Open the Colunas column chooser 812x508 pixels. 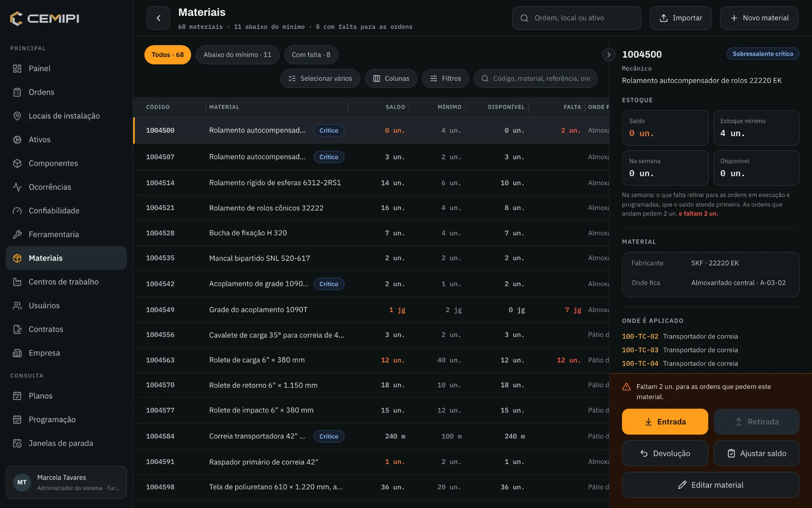(391, 78)
